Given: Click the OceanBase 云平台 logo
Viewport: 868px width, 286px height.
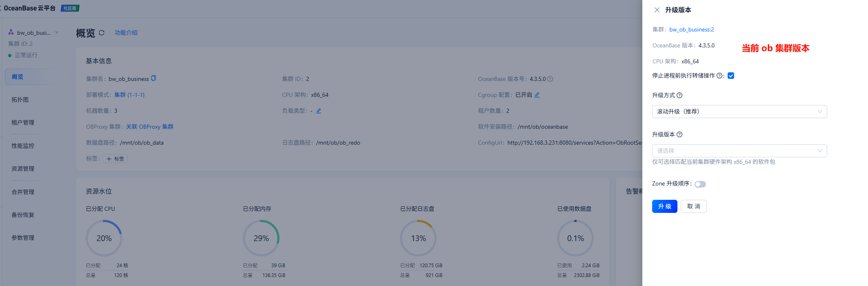Looking at the screenshot, I should coord(29,8).
